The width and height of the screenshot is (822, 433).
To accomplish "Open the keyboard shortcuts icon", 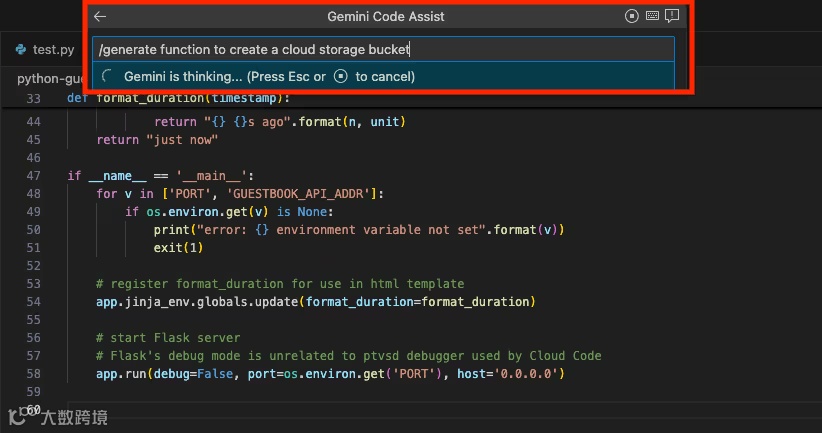I will coord(652,16).
